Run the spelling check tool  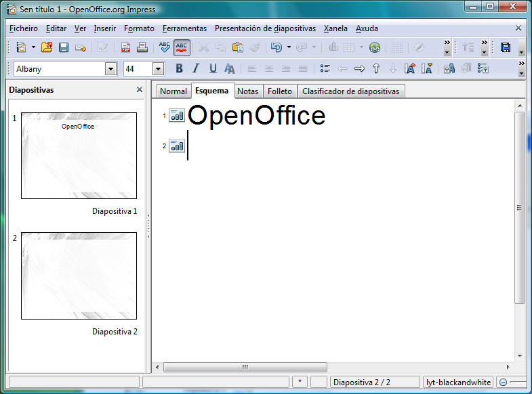(165, 47)
